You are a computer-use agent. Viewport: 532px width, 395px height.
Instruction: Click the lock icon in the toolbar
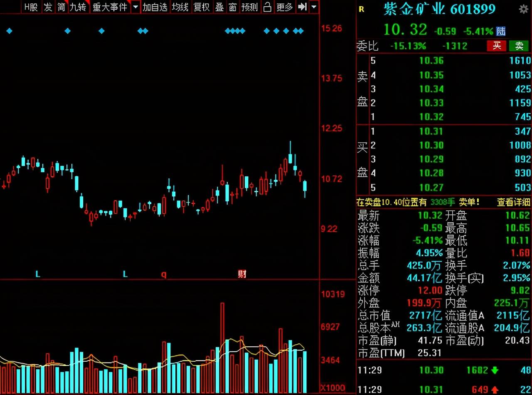point(267,7)
